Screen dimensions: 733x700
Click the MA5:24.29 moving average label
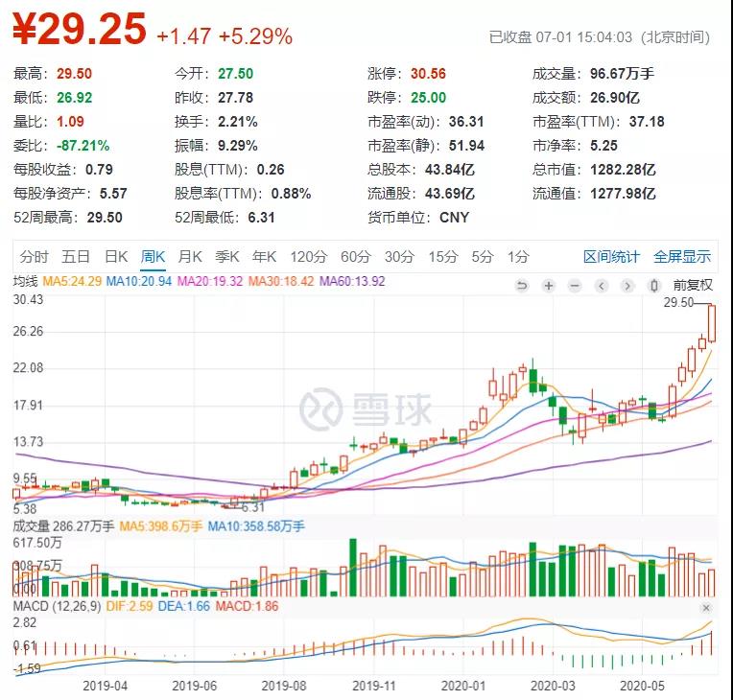[72, 281]
